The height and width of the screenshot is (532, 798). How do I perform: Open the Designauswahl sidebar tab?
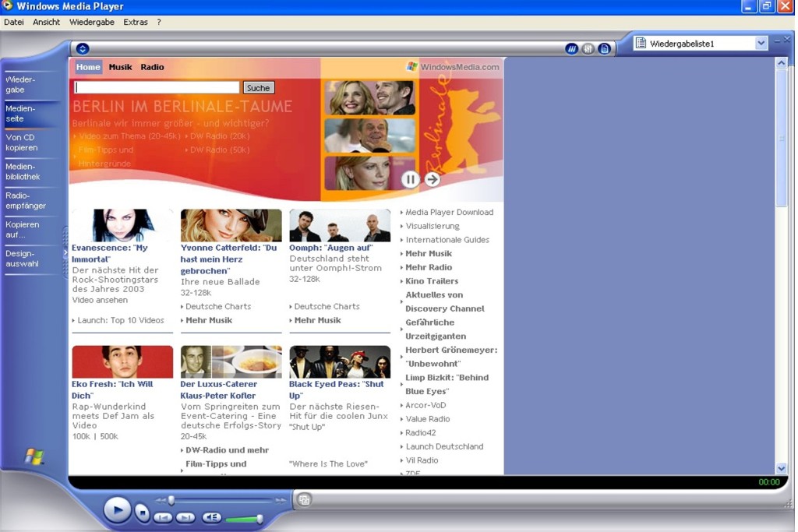(x=31, y=259)
